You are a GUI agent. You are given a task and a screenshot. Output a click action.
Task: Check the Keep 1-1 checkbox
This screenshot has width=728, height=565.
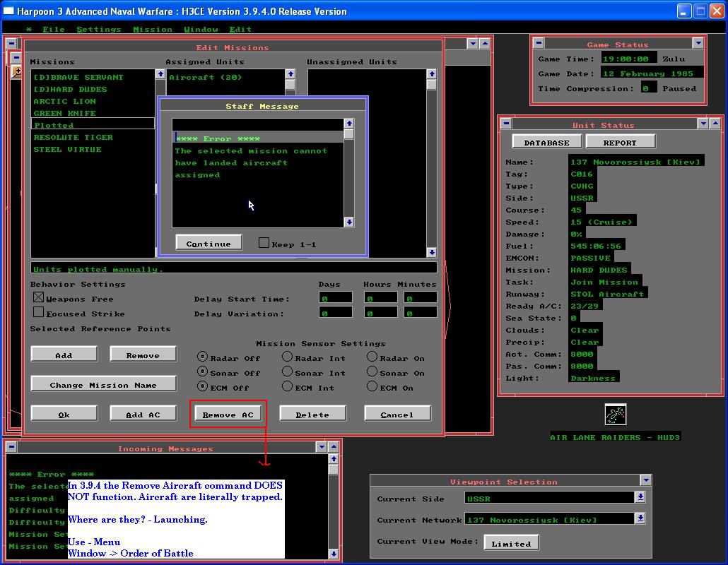(264, 243)
